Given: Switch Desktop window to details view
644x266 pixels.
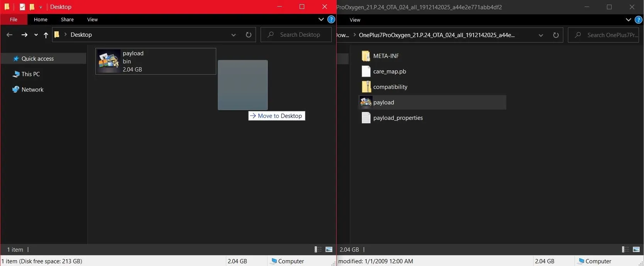Looking at the screenshot, I should [x=318, y=250].
